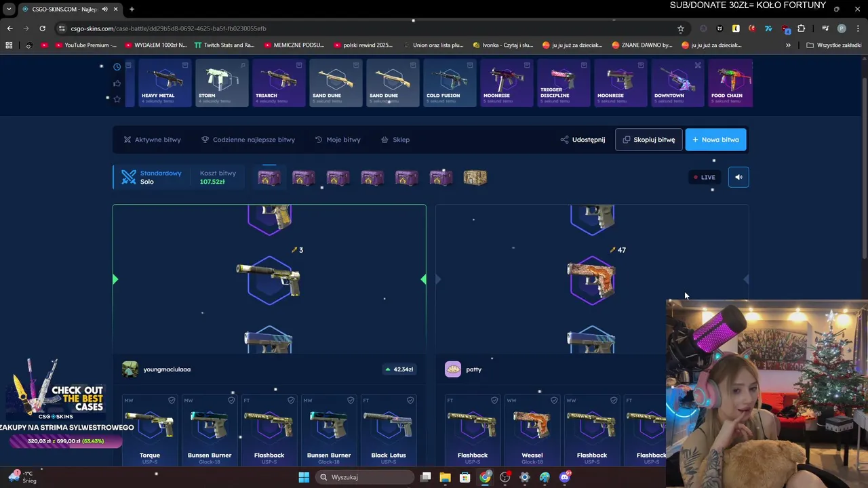The width and height of the screenshot is (868, 488).
Task: Click the shield icon on Torque card
Action: click(172, 401)
